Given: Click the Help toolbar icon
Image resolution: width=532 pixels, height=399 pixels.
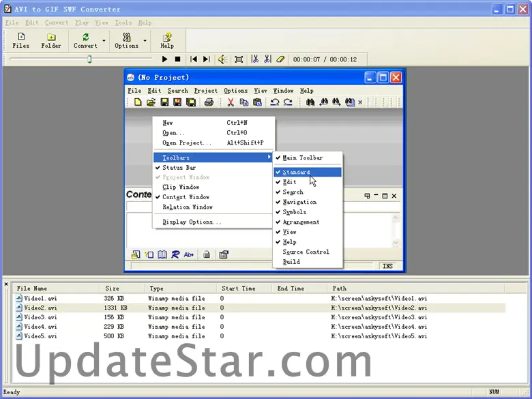Looking at the screenshot, I should [167, 37].
